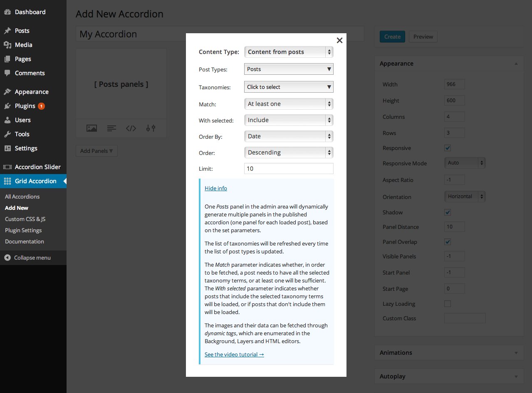Click the Plugins plug icon
The width and height of the screenshot is (532, 393).
coord(7,106)
